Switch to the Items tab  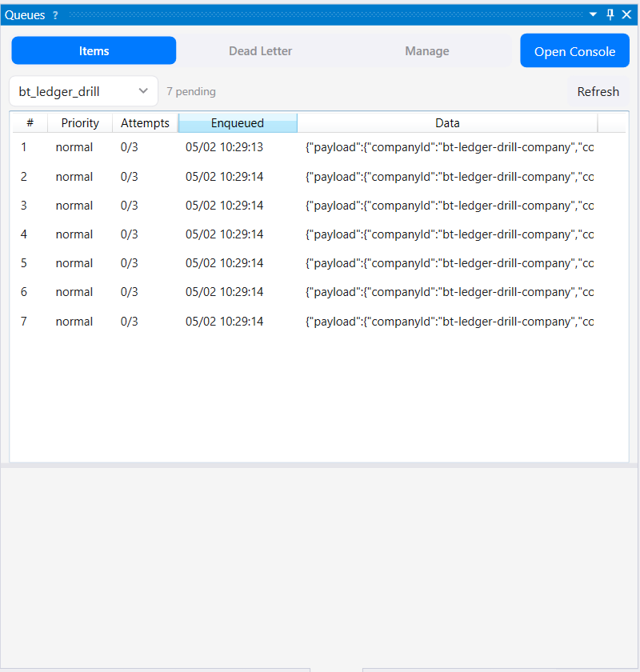(94, 50)
